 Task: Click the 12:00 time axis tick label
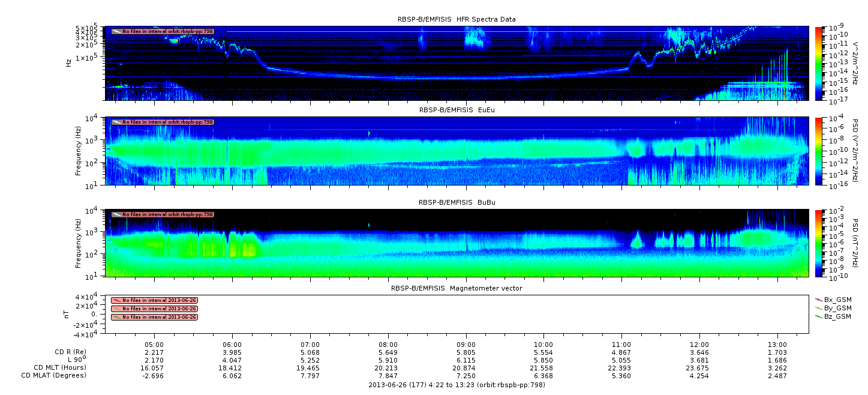[699, 345]
